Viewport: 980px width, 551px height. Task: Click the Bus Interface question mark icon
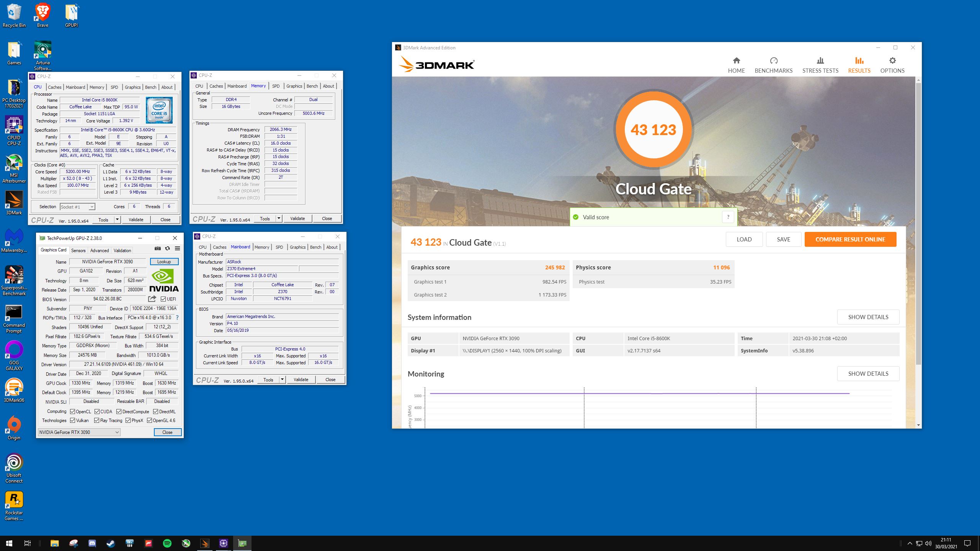177,318
